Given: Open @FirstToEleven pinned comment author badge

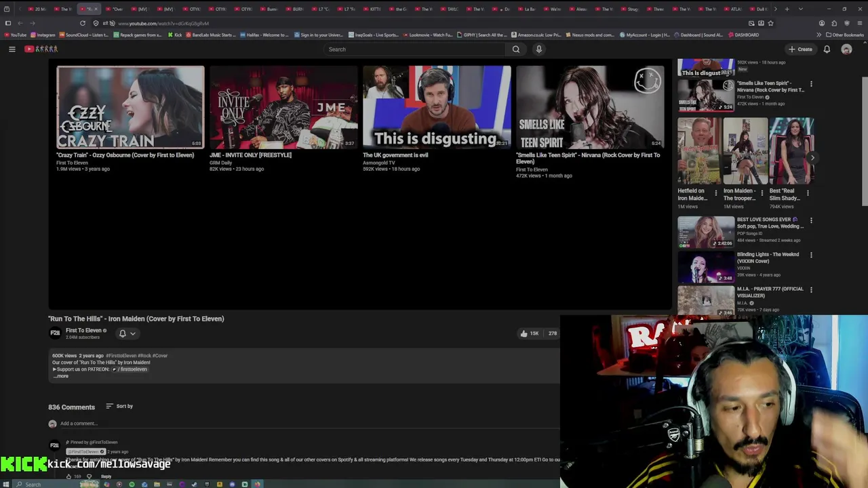Looking at the screenshot, I should click(85, 451).
